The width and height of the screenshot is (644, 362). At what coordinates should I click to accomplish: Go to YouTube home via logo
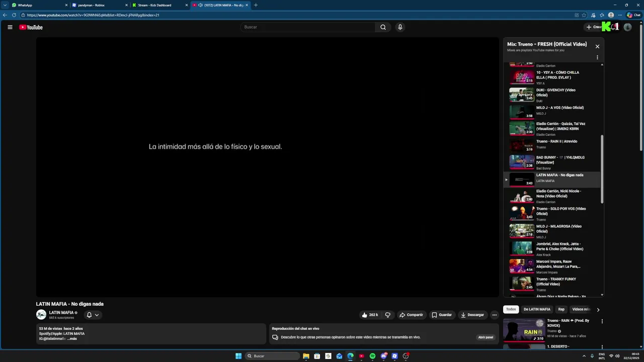pos(31,27)
